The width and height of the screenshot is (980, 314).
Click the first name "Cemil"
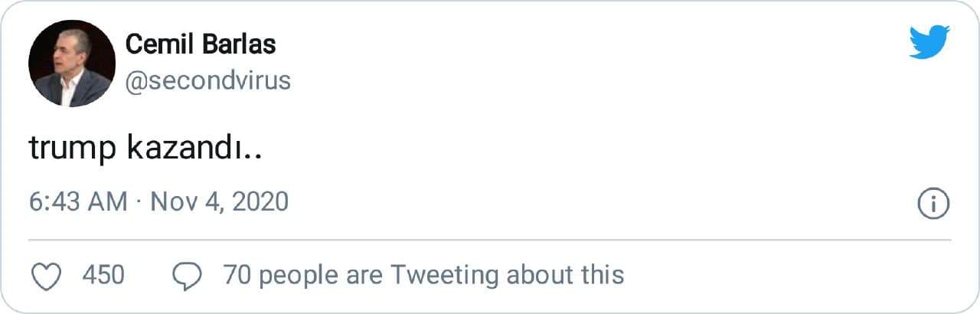coord(158,44)
